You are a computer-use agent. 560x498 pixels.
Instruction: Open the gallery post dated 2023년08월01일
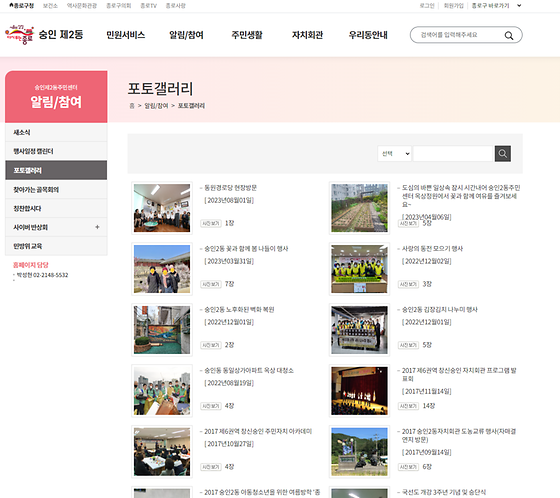pos(230,188)
